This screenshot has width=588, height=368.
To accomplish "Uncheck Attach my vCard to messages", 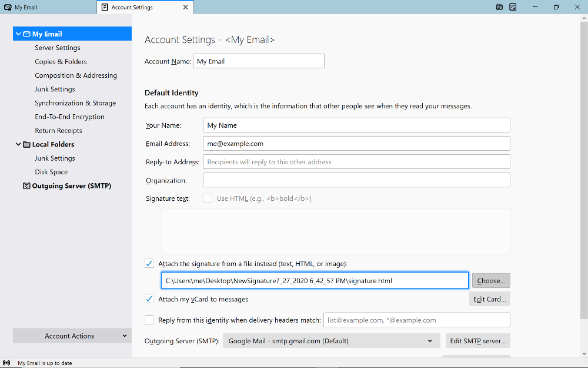I will pos(149,299).
